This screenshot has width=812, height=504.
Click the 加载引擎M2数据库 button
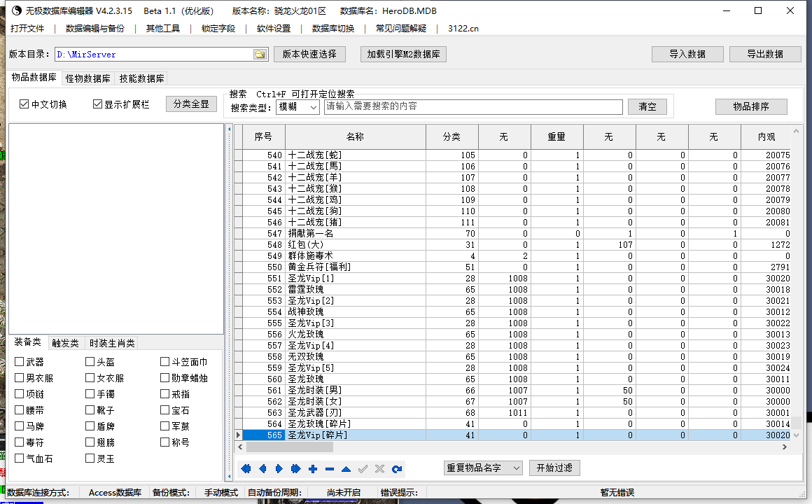pos(403,54)
